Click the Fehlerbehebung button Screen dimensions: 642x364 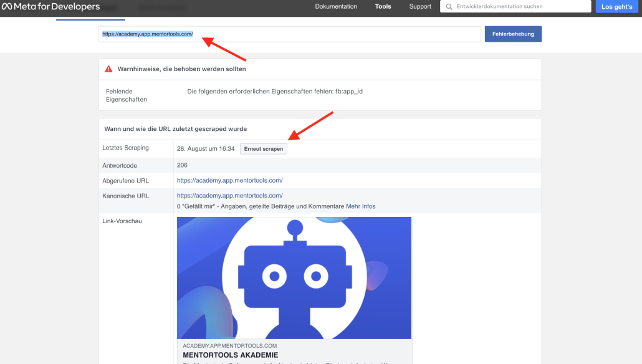tap(513, 34)
